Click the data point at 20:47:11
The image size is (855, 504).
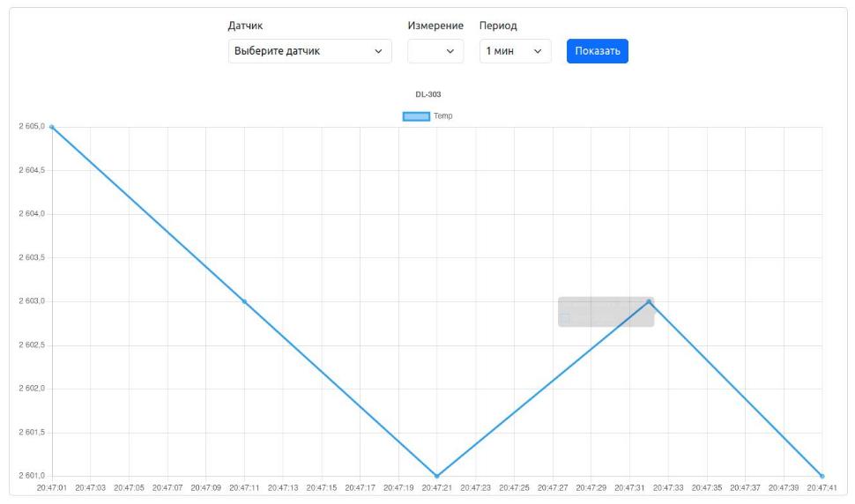tap(244, 301)
